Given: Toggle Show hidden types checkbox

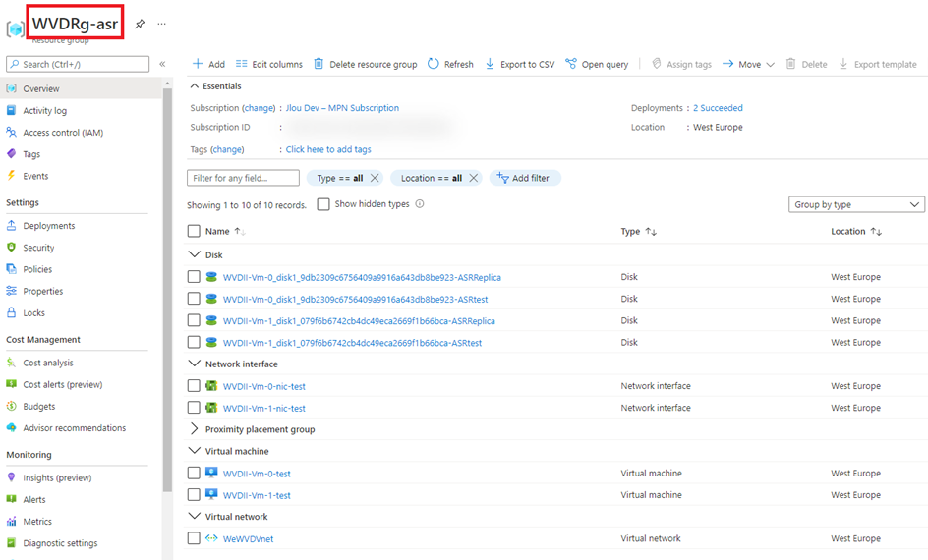Looking at the screenshot, I should 323,204.
